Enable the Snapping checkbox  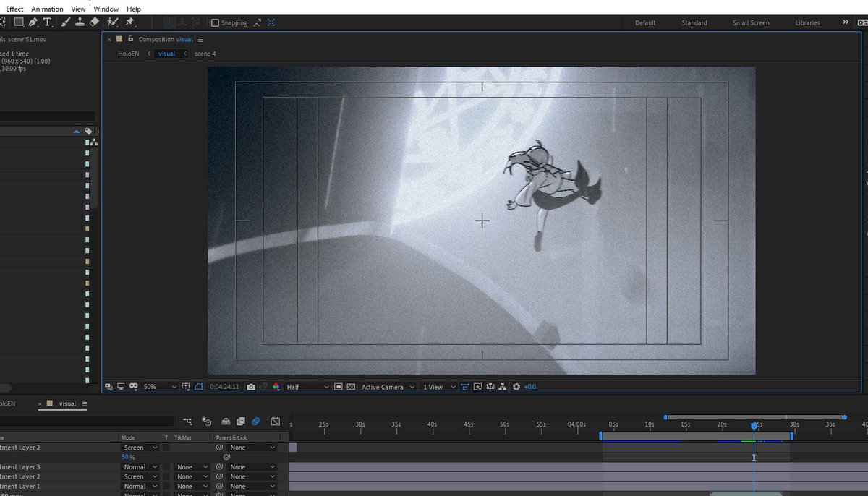tap(215, 22)
